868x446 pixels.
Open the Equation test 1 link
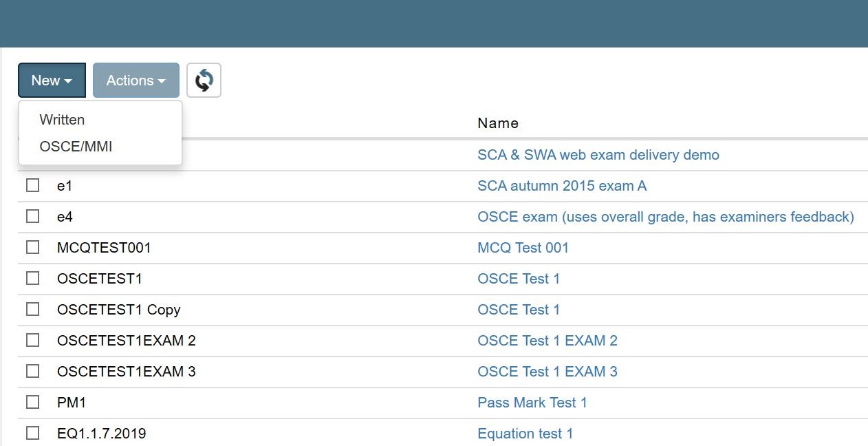click(525, 434)
